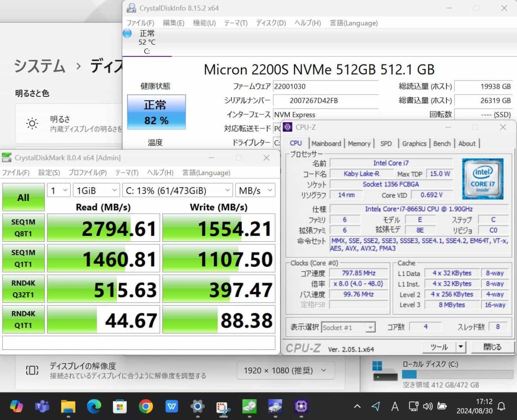Click the Intel Core i7 logo in CPU-Z
This screenshot has width=517, height=420.
pos(483,179)
